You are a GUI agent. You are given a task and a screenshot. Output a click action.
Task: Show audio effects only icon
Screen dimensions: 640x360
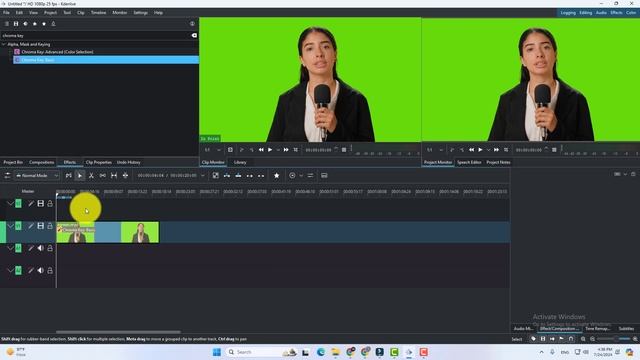[x=25, y=24]
